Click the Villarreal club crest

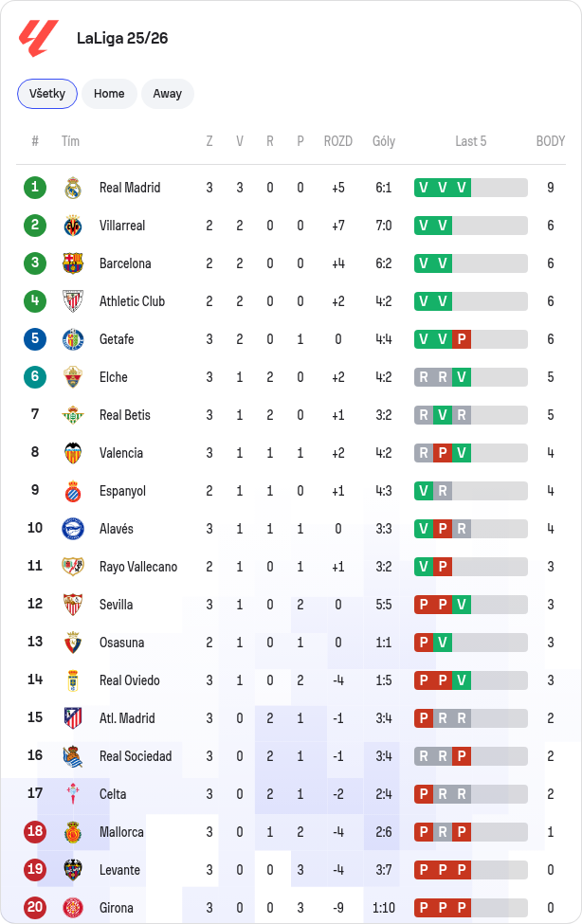click(x=73, y=226)
